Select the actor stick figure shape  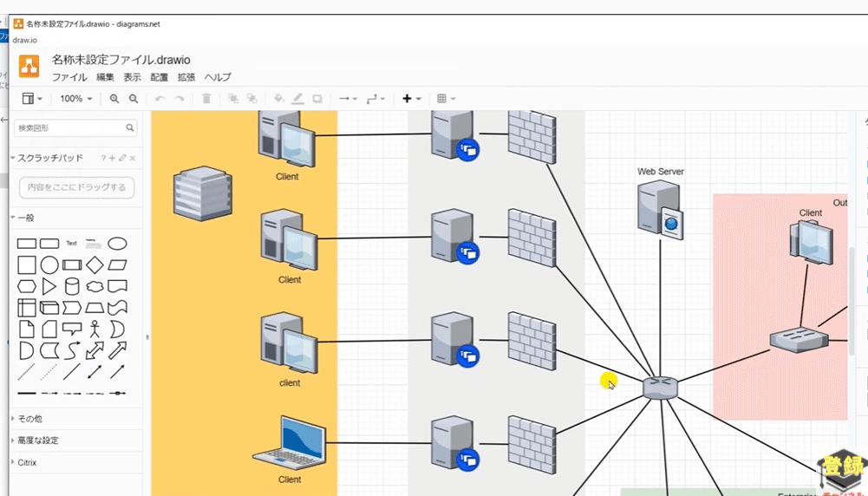pyautogui.click(x=95, y=329)
